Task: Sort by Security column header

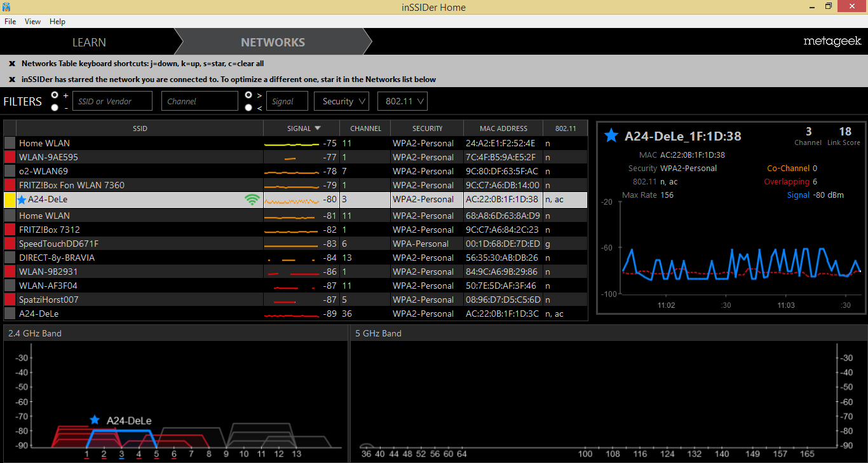Action: pos(427,128)
